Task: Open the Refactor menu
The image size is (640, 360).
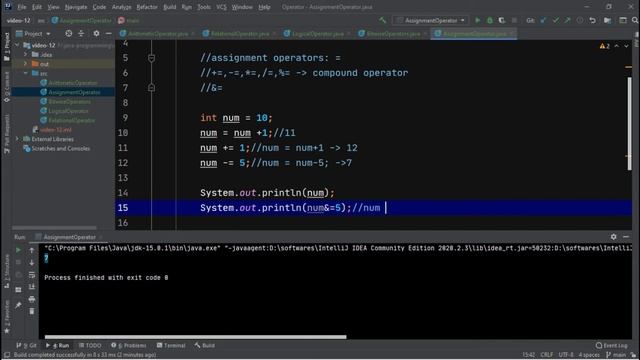Action: tap(147, 7)
